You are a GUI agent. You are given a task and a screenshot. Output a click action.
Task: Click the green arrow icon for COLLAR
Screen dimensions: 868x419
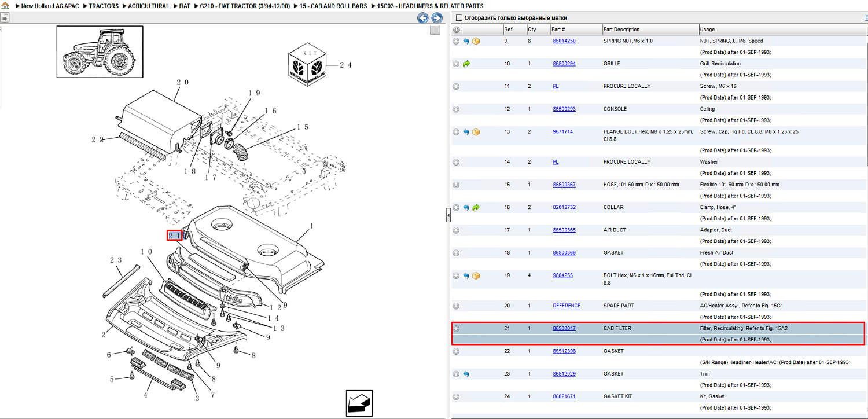click(x=476, y=207)
